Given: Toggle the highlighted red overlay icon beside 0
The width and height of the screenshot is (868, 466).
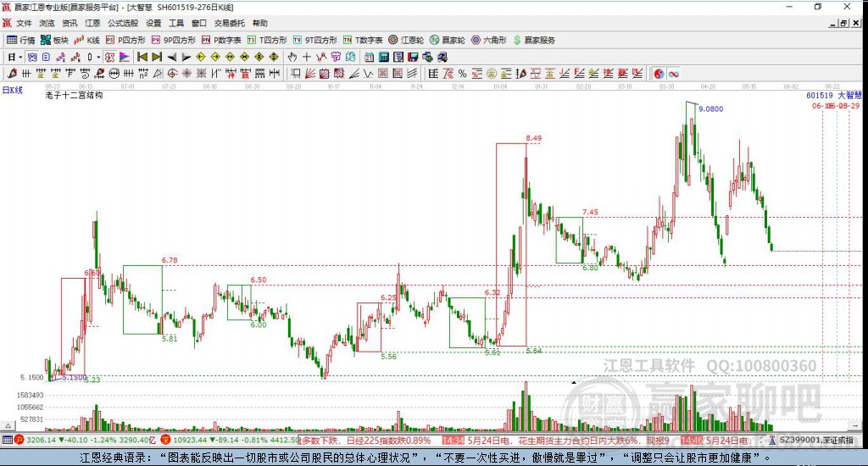Looking at the screenshot, I should point(109,57).
